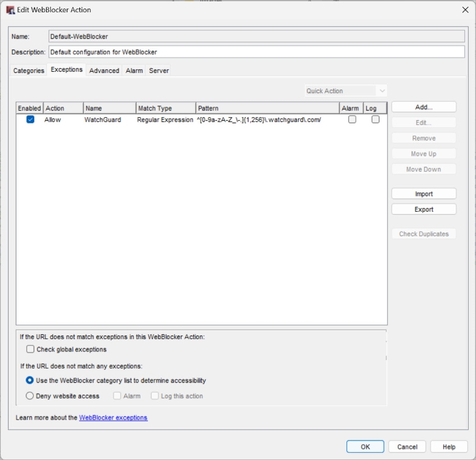Sort by the Match Type column header
The image size is (476, 460).
tap(166, 108)
